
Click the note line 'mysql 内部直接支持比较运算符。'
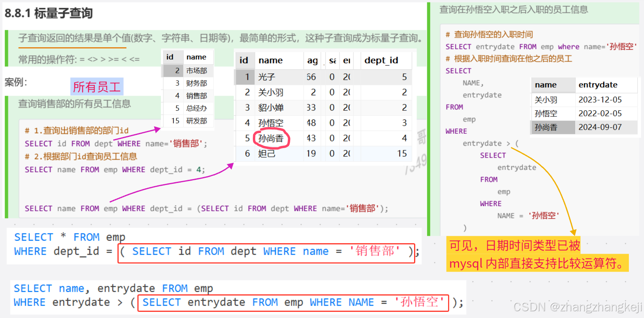pos(537,263)
